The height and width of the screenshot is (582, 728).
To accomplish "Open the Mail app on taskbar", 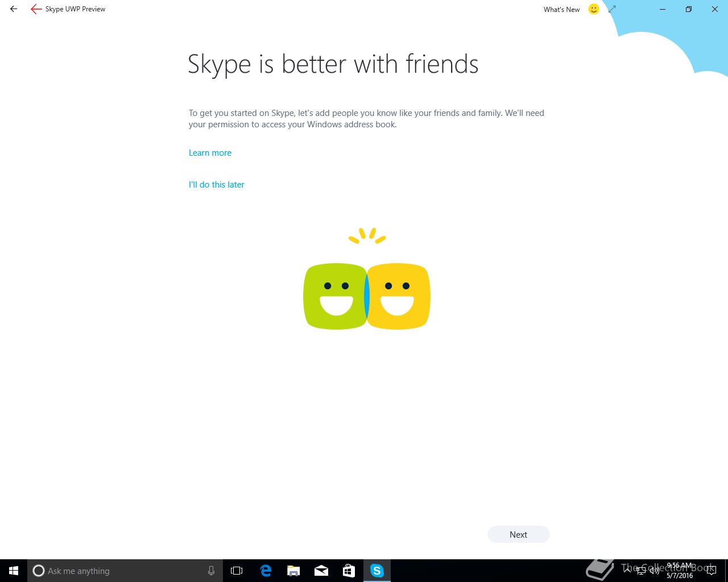I will click(x=321, y=571).
